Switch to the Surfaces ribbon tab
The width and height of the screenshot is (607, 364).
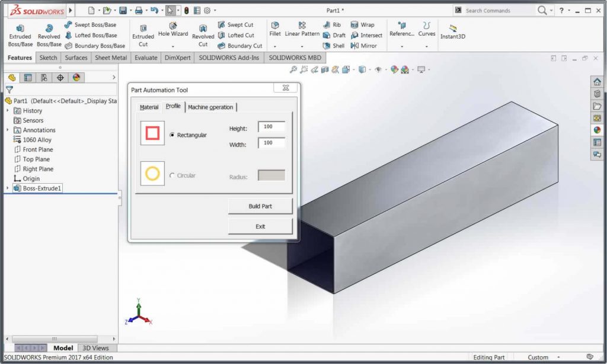pyautogui.click(x=76, y=58)
